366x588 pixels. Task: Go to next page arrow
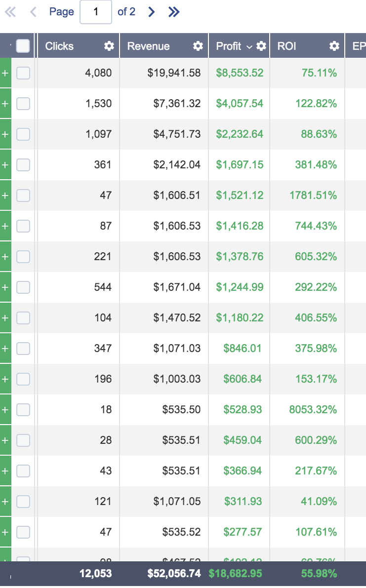point(152,12)
